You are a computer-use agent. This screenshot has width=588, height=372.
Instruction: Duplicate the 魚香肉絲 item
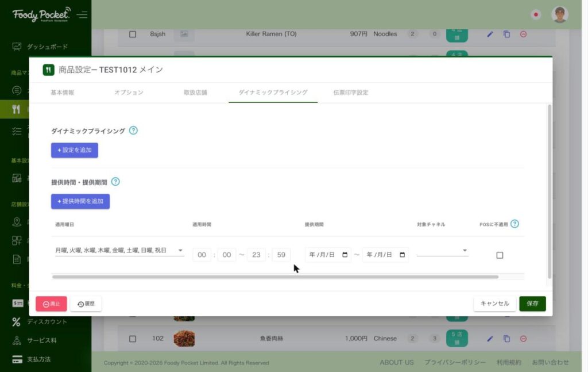click(506, 339)
